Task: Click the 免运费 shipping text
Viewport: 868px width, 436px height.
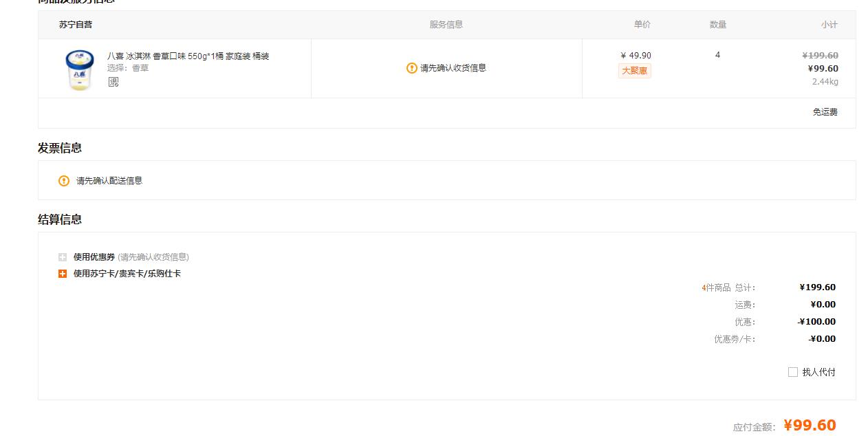Action: [x=825, y=112]
